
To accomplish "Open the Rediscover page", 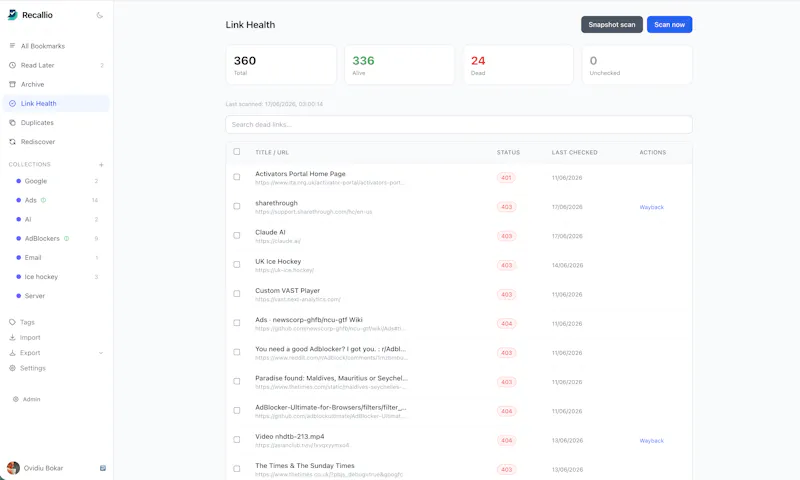I will coord(56,142).
